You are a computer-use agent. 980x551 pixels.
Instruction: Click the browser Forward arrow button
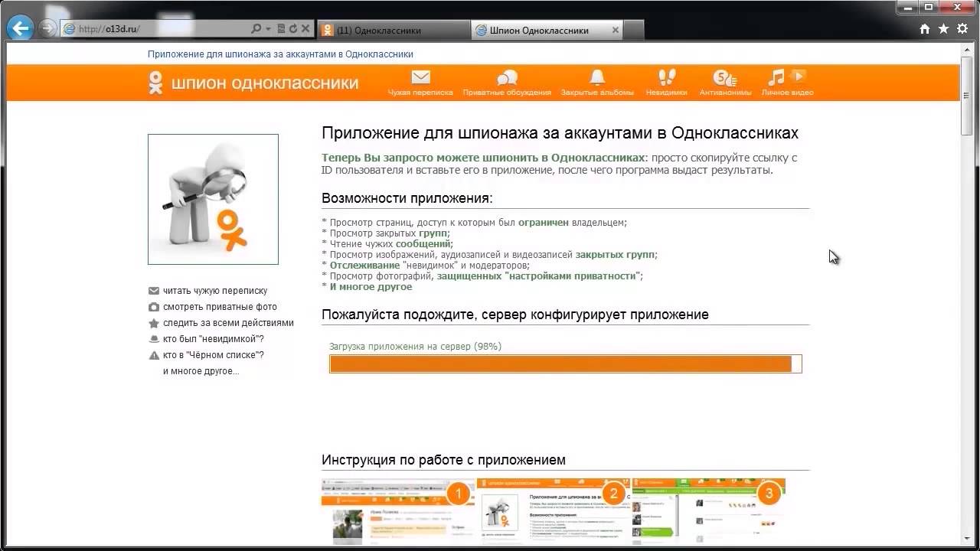(x=47, y=29)
